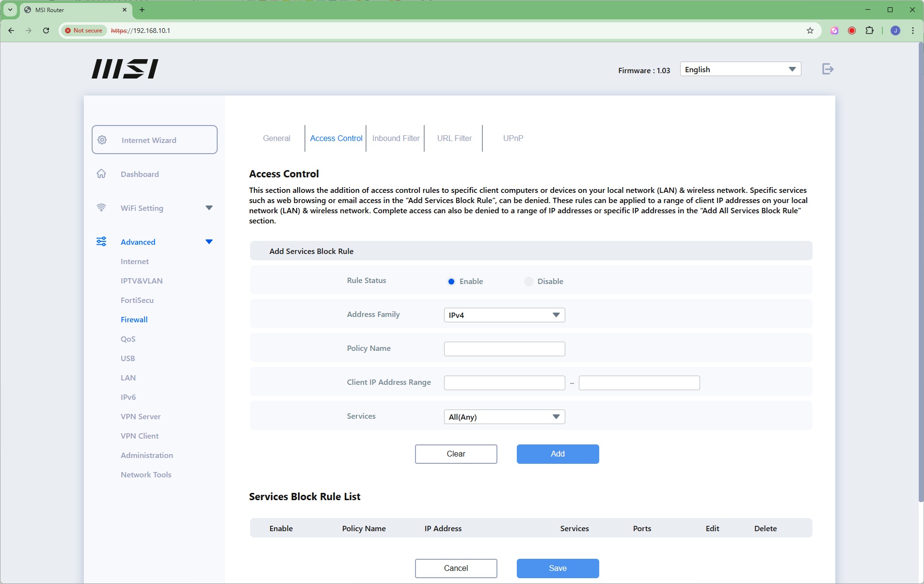This screenshot has width=924, height=584.
Task: Click the Client IP range start field
Action: [x=504, y=383]
